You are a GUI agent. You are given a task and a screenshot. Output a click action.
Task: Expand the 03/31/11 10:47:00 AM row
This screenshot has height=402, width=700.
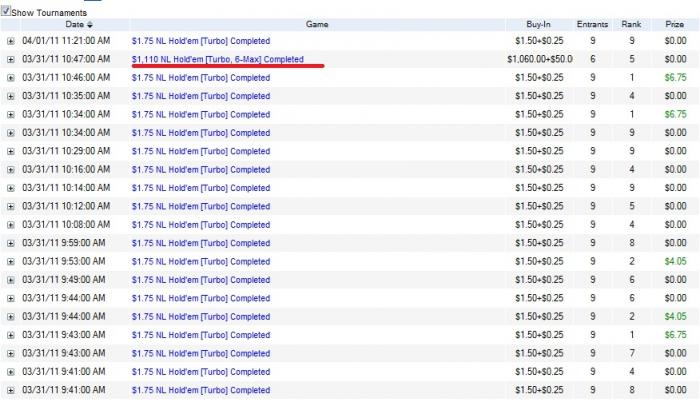(x=11, y=60)
